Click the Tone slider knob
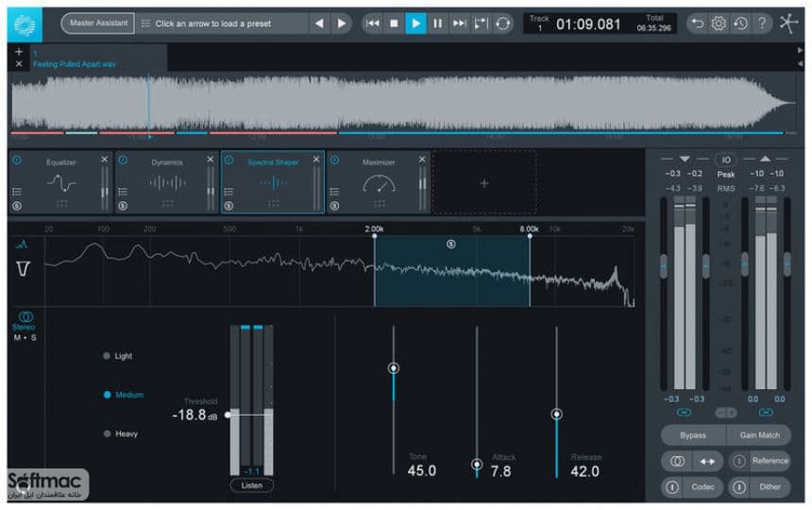The image size is (812, 510). tap(394, 368)
